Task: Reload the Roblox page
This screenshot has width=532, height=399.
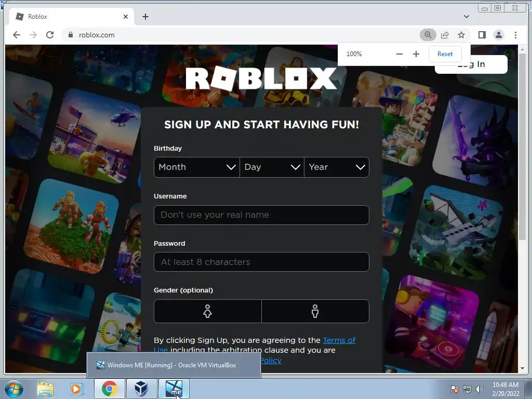Action: click(x=50, y=35)
